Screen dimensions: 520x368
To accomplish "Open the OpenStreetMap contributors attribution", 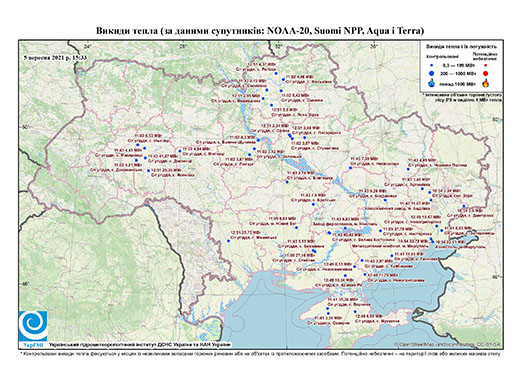I will (x=447, y=345).
